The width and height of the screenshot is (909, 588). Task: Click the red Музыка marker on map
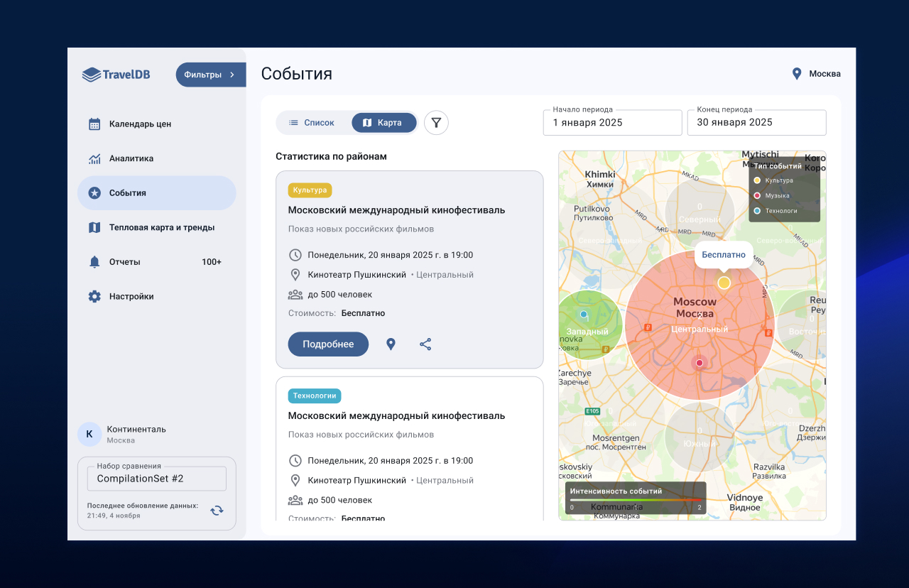tap(699, 363)
